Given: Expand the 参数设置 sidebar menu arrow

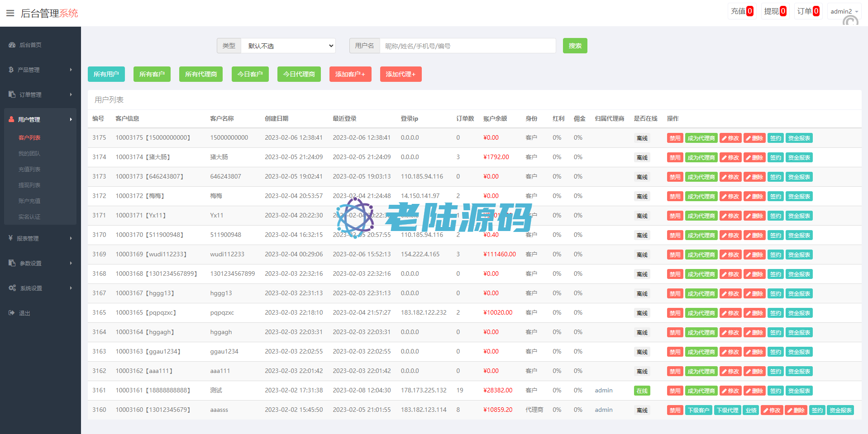Looking at the screenshot, I should pyautogui.click(x=71, y=263).
